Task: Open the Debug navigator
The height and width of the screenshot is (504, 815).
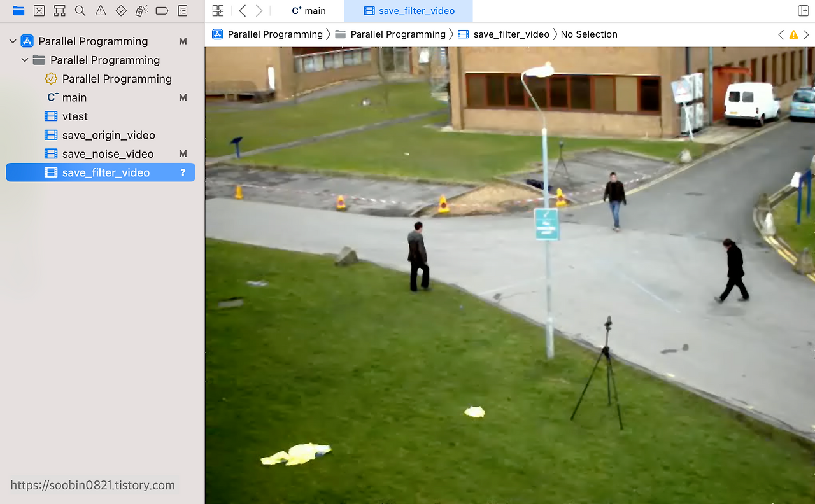Action: tap(141, 11)
